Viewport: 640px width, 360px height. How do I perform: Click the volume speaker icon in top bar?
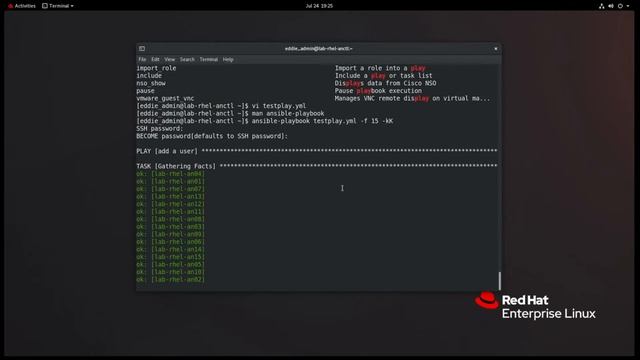[611, 6]
